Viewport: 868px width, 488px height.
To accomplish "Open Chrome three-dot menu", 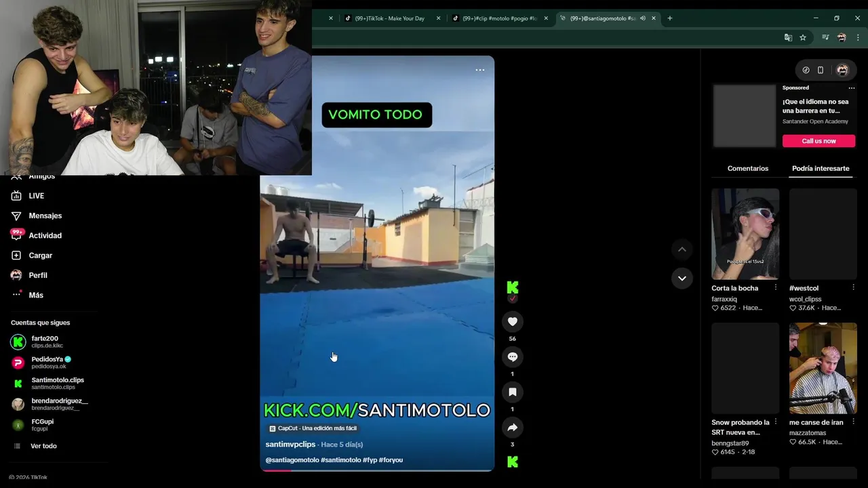I will tap(858, 38).
